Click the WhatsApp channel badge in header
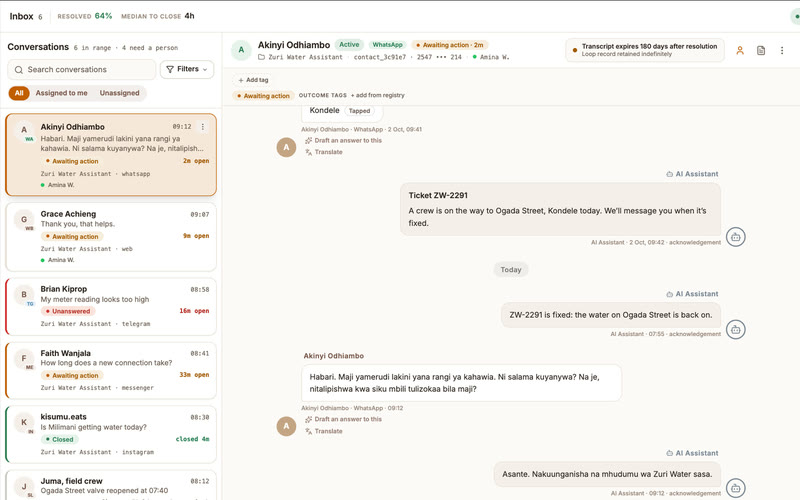800x500 pixels. pyautogui.click(x=387, y=45)
